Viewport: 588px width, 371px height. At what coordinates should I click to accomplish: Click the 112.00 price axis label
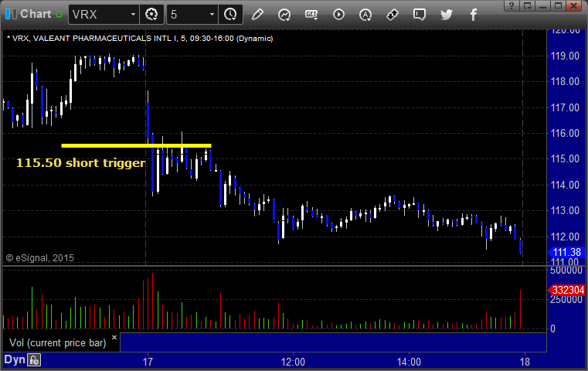(565, 237)
